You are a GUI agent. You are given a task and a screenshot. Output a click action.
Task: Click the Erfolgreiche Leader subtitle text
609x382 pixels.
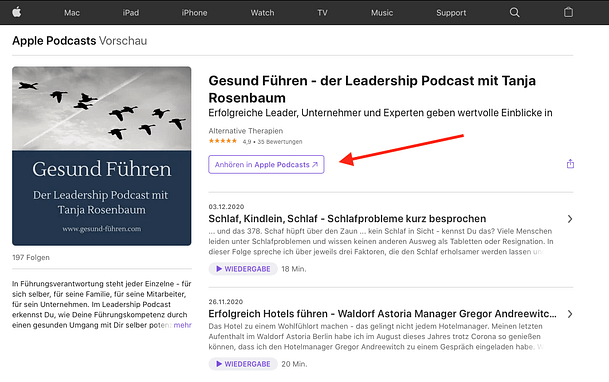click(380, 113)
